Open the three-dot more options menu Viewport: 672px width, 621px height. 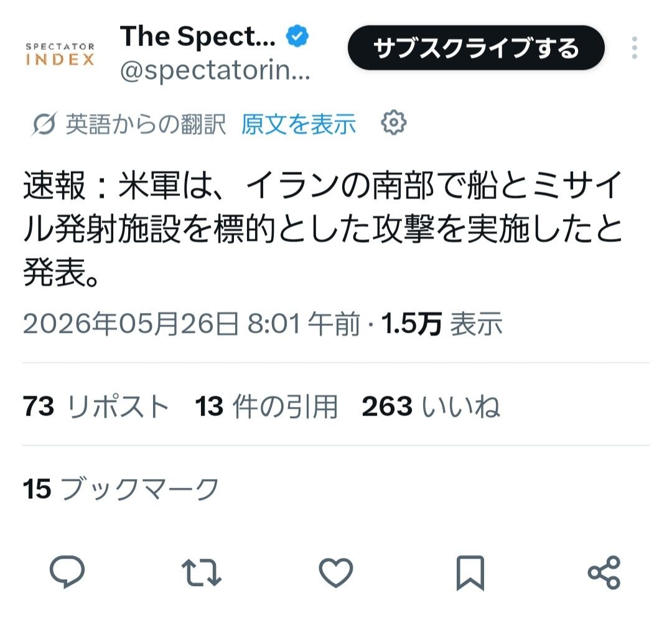tap(634, 47)
